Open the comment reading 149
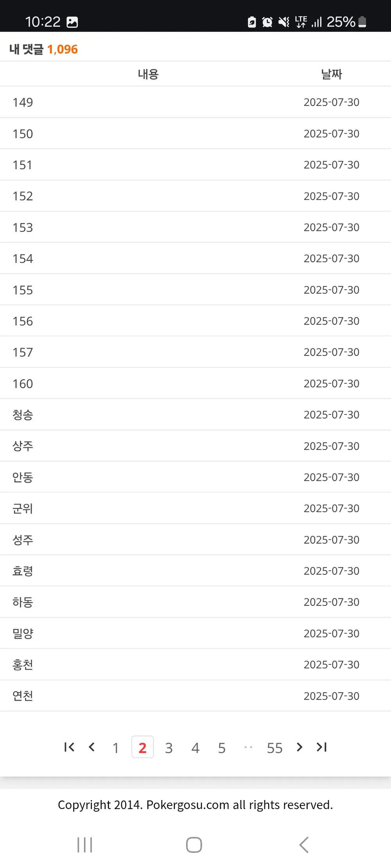 point(195,102)
